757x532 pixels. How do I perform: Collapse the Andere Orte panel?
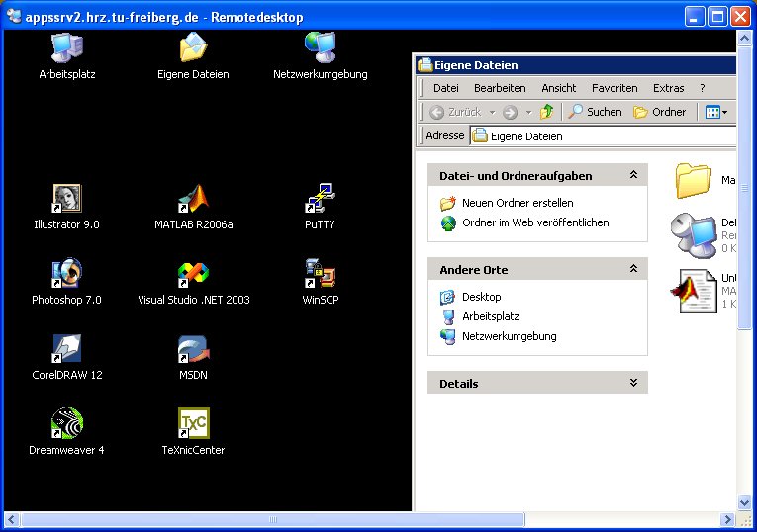[x=634, y=269]
